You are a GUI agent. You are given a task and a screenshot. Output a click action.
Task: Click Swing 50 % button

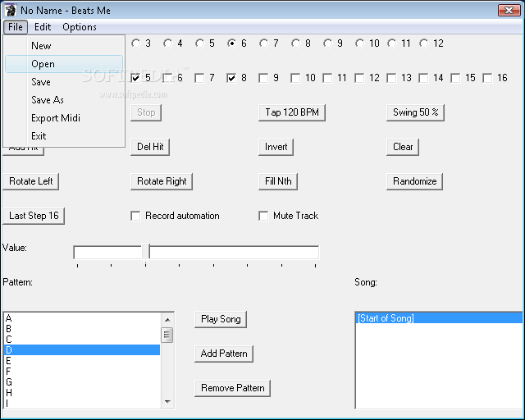pyautogui.click(x=416, y=112)
